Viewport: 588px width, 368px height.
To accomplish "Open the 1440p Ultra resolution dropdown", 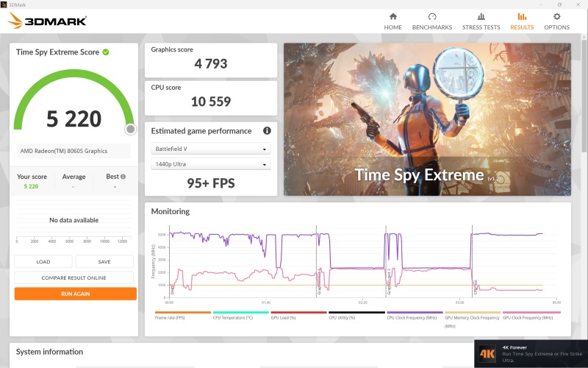I will pyautogui.click(x=211, y=164).
